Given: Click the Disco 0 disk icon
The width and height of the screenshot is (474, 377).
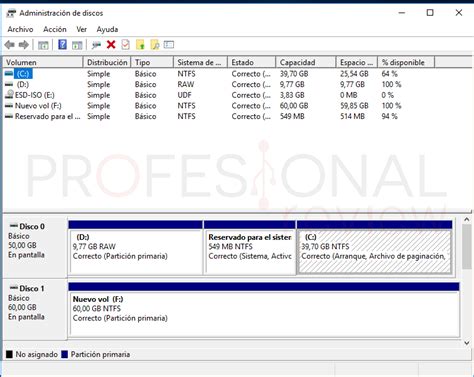Looking at the screenshot, I should [14, 225].
